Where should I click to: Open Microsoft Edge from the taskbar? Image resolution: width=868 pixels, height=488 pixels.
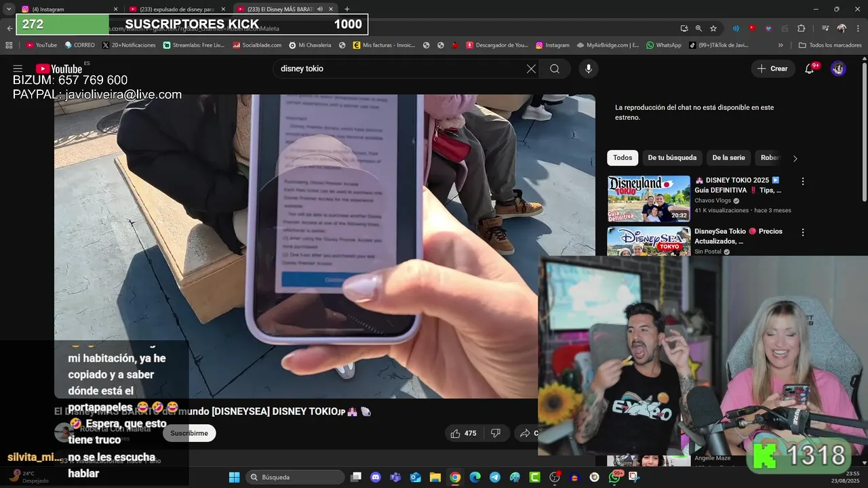(475, 477)
